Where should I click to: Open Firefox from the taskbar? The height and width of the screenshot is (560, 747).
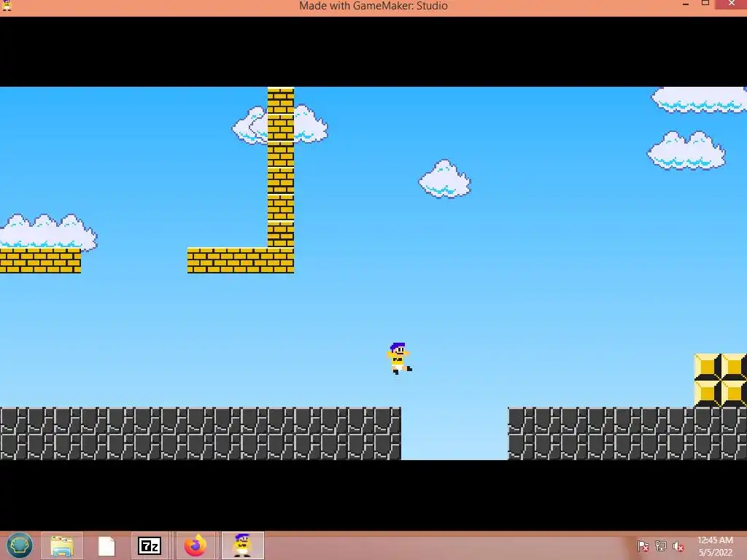click(x=196, y=545)
